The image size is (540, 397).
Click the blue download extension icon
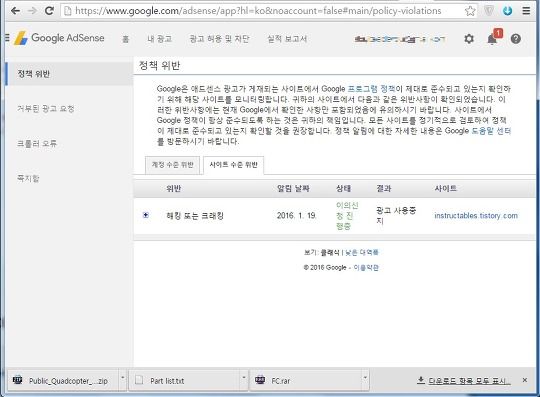pos(507,11)
